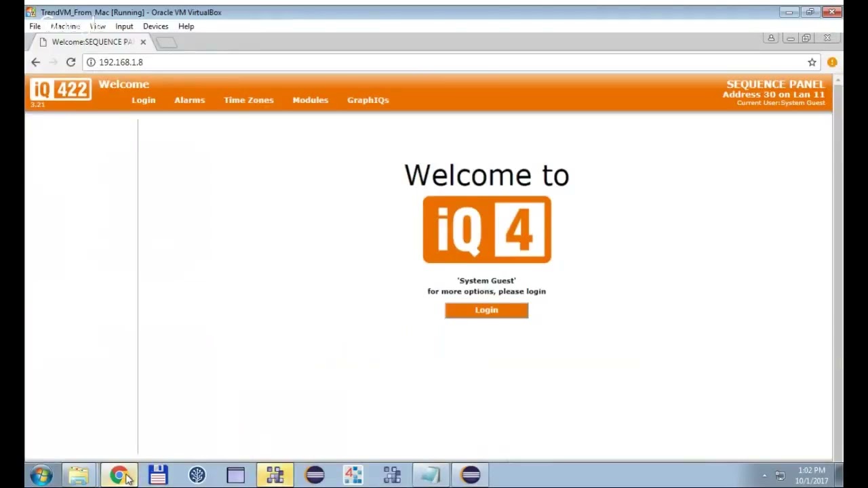Screen dimensions: 868x488
Task: Click the page vertical scrollbar
Action: (837, 268)
